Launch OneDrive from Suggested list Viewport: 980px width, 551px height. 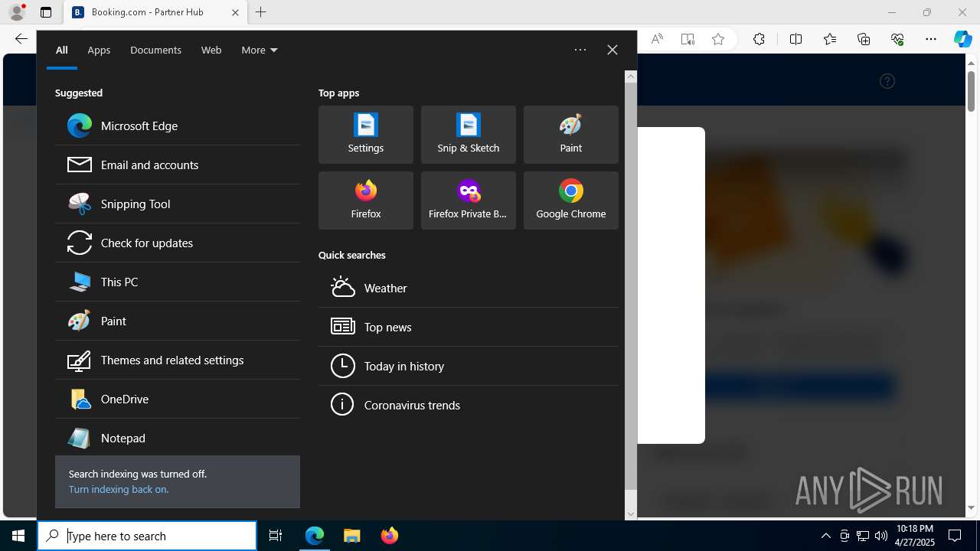click(x=177, y=399)
